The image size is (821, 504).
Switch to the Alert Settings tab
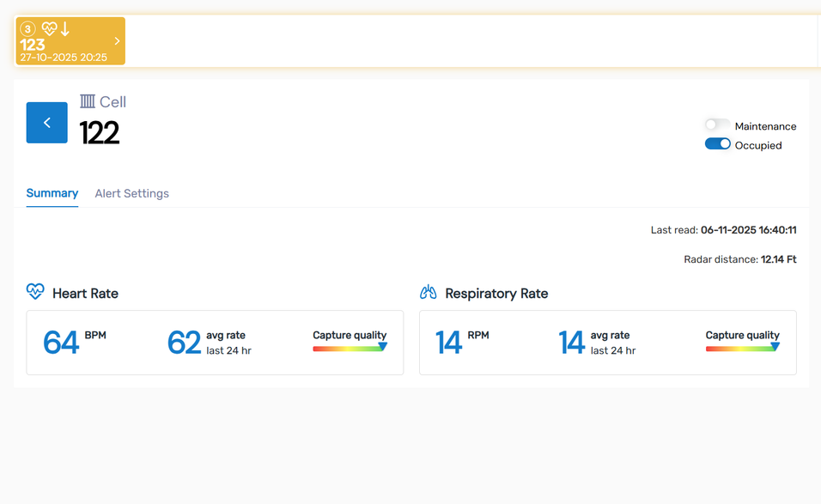132,194
